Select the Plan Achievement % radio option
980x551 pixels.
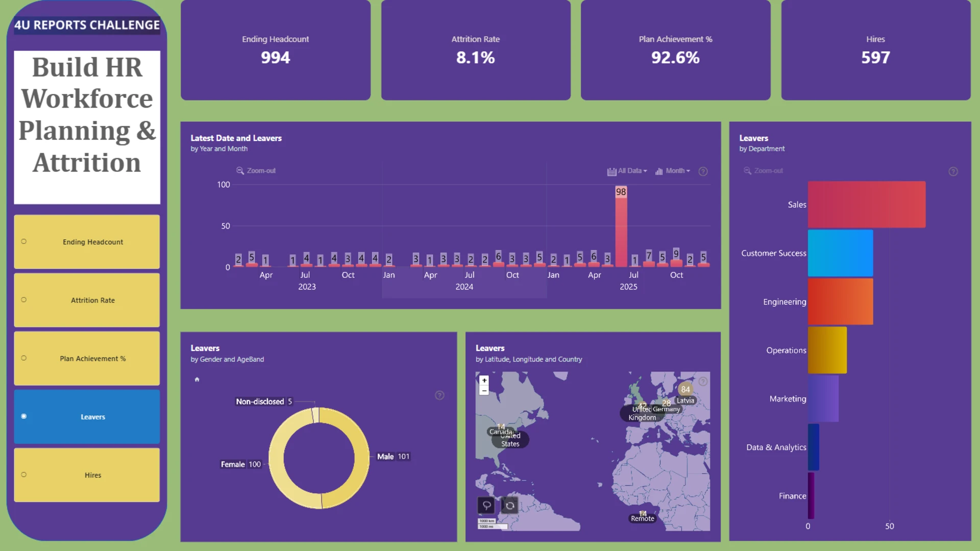24,358
